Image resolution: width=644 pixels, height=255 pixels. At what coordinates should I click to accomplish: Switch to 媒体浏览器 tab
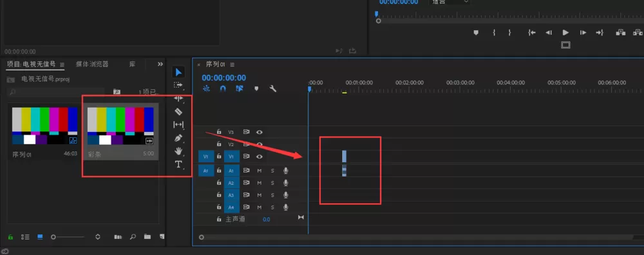coord(92,64)
